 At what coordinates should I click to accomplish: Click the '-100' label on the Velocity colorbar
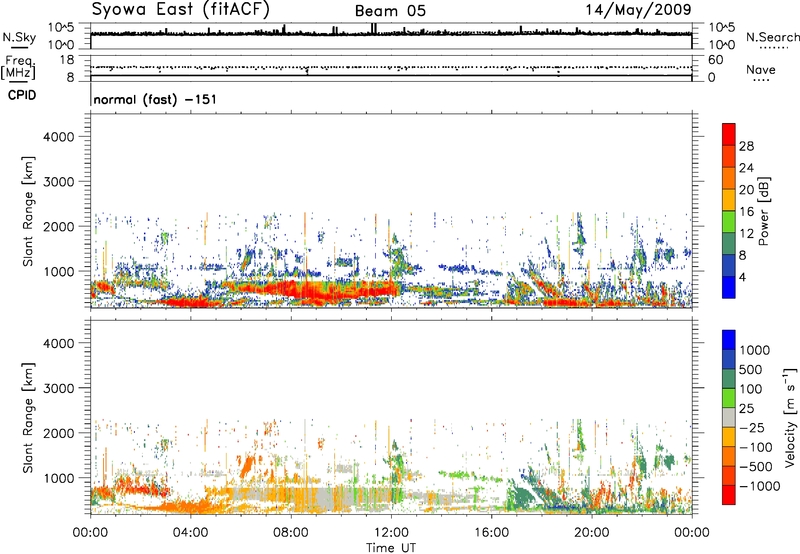point(756,447)
